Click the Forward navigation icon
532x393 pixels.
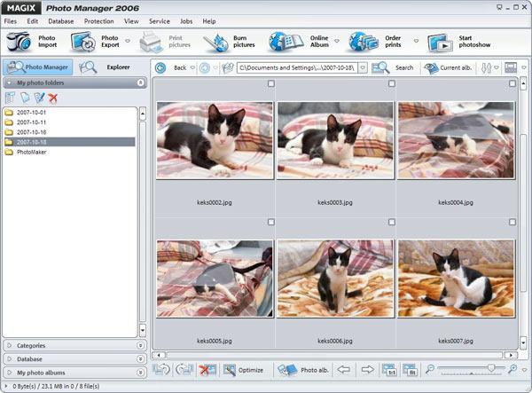205,68
